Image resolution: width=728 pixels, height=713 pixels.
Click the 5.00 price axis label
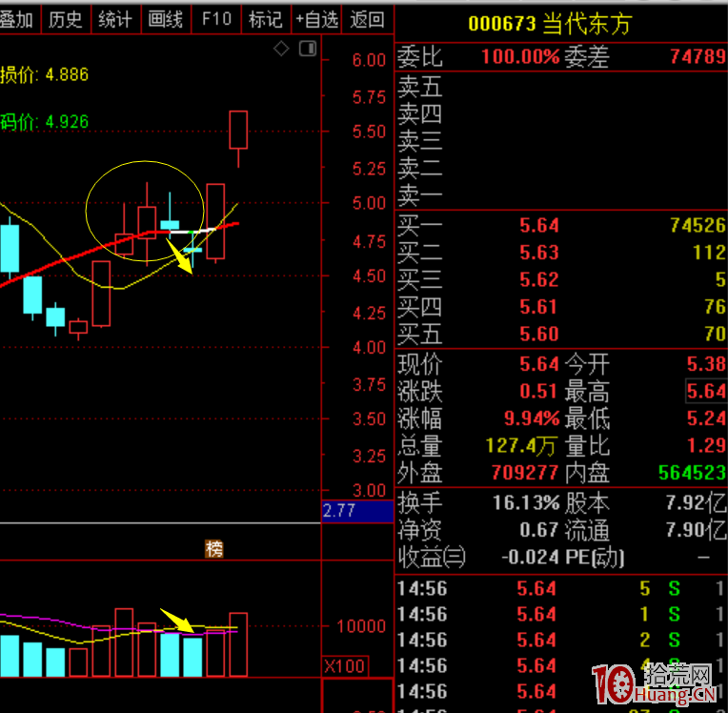(x=369, y=203)
